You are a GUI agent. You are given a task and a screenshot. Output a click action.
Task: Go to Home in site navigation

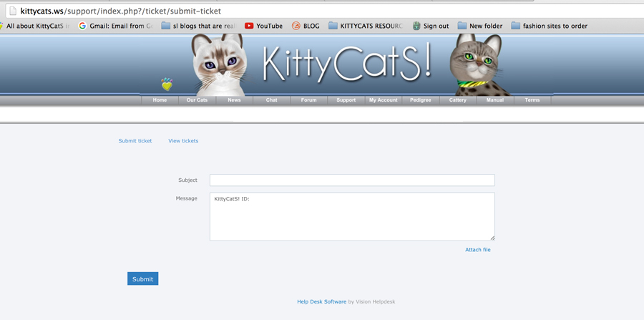pyautogui.click(x=160, y=100)
